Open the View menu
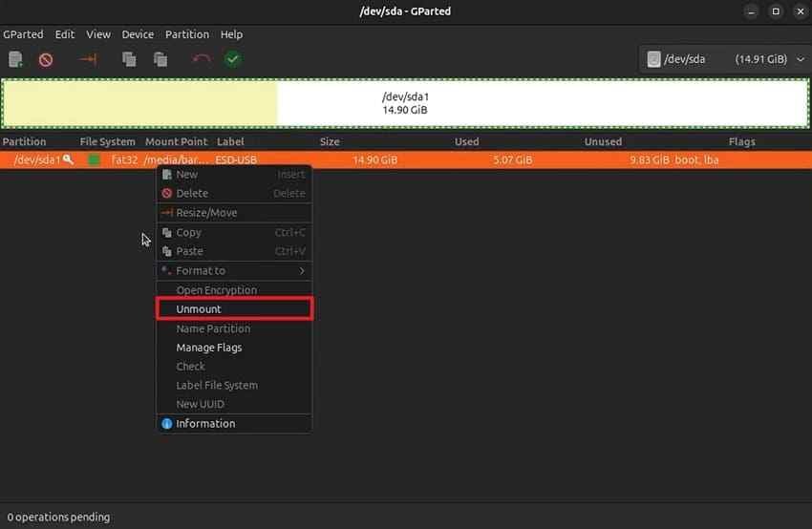The height and width of the screenshot is (529, 812). tap(98, 34)
